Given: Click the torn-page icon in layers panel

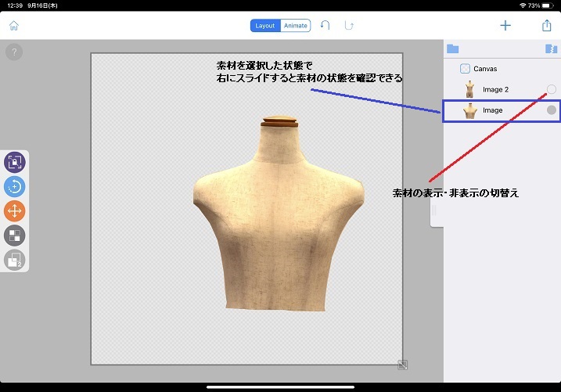Looking at the screenshot, I should pyautogui.click(x=551, y=49).
